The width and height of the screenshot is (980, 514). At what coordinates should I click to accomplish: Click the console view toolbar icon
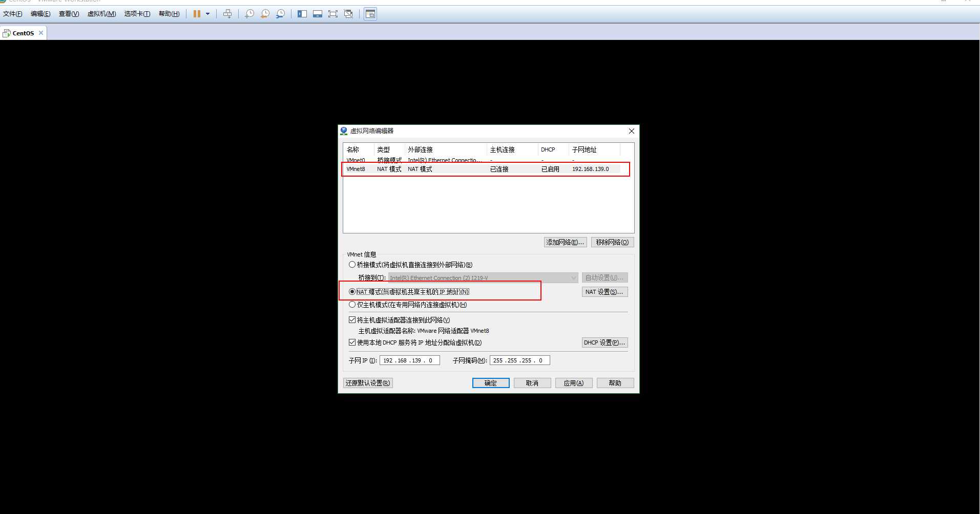click(x=370, y=14)
